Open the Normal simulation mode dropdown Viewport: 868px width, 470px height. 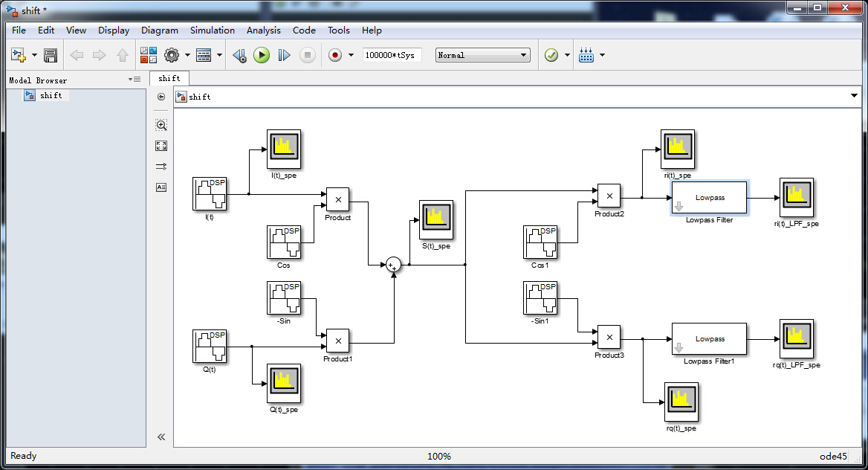(482, 55)
